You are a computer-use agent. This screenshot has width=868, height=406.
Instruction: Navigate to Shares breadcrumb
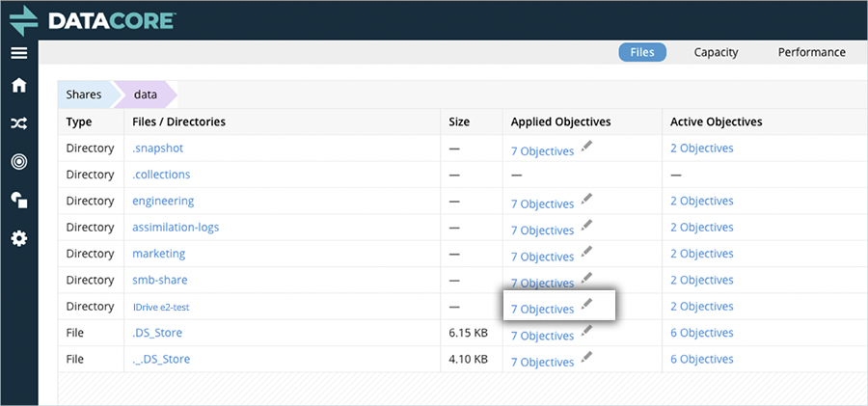pos(84,95)
